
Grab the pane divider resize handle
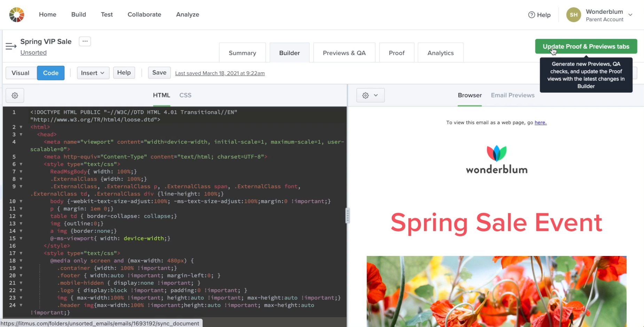[x=347, y=216]
